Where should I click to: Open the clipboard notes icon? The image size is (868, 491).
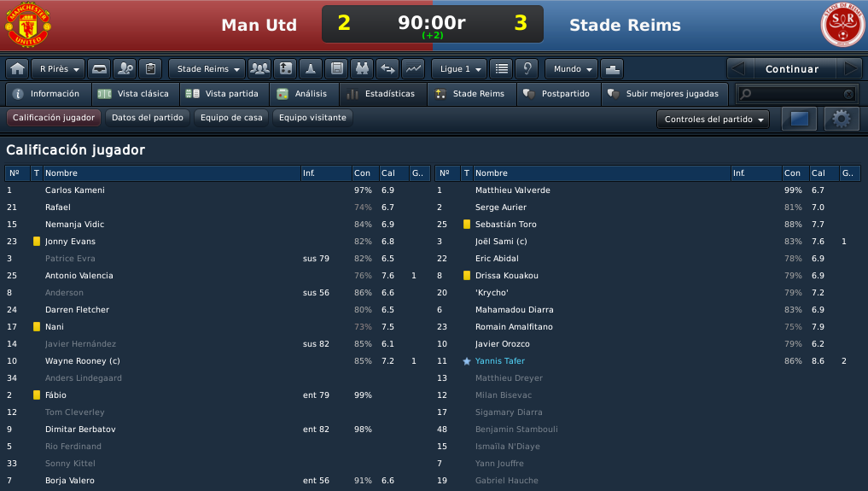150,68
